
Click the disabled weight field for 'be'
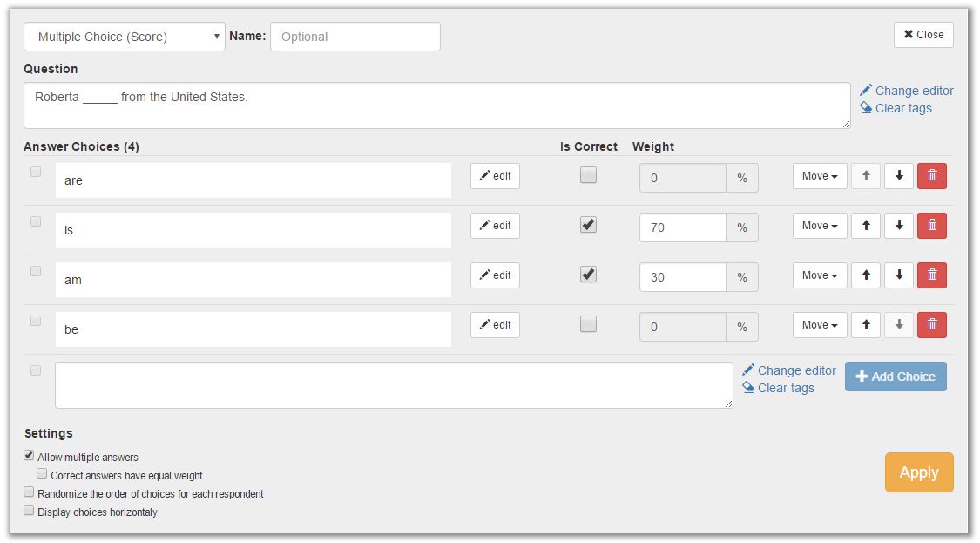[x=682, y=327]
